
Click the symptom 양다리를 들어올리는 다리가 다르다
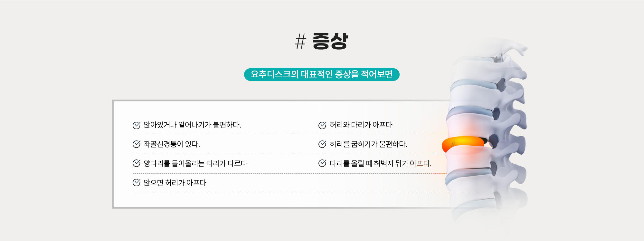195,163
